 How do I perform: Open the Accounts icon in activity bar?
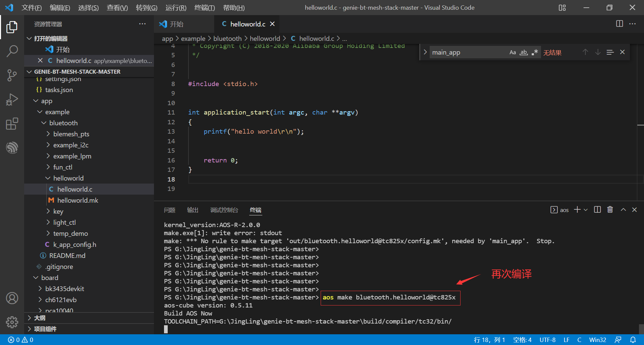coord(12,298)
